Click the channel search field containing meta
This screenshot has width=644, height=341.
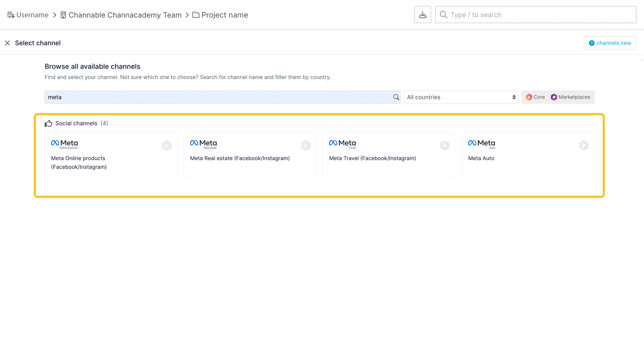click(222, 97)
